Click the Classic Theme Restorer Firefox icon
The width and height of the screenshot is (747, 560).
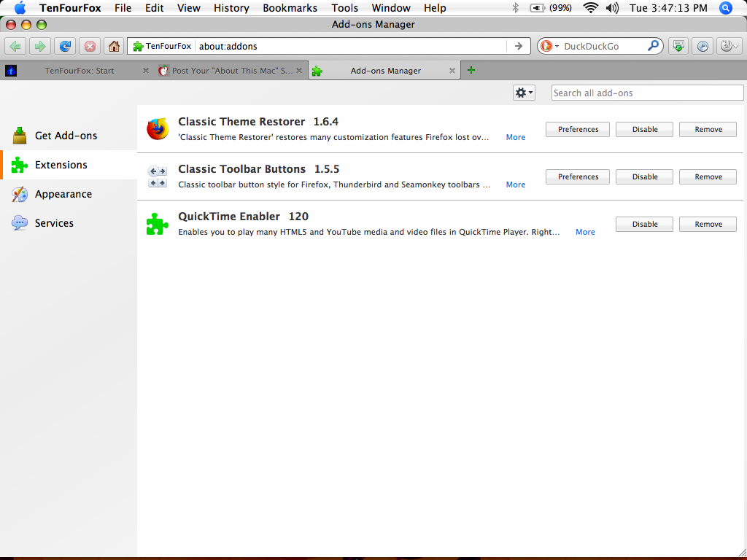pos(158,128)
